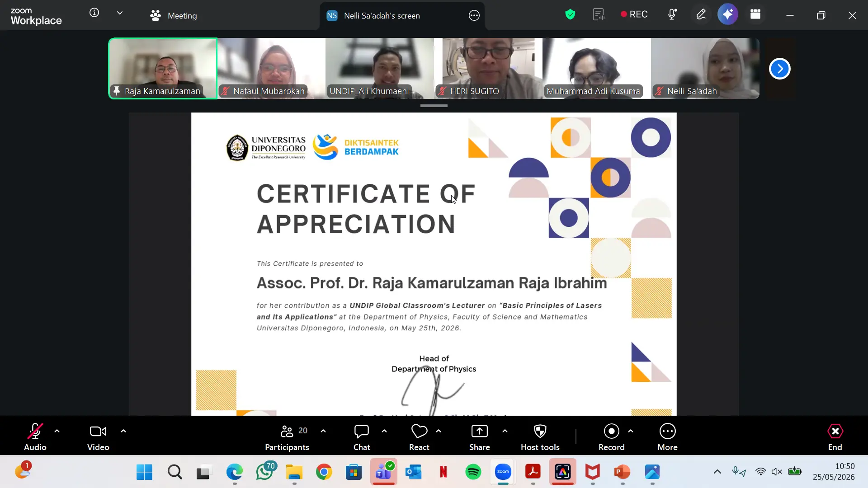Click the transcript notes icon near REC
The height and width of the screenshot is (488, 868).
point(599,15)
